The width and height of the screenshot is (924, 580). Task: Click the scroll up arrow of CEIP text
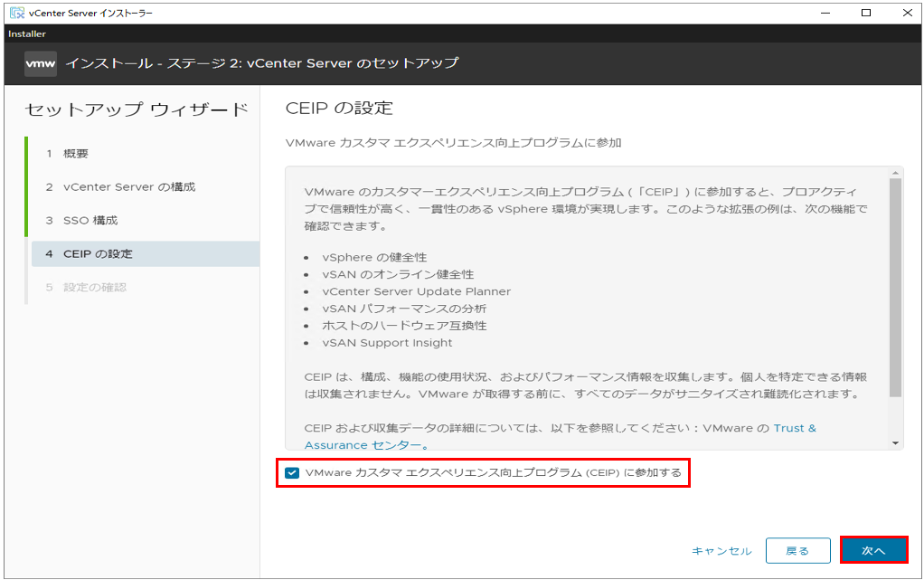coord(896,173)
